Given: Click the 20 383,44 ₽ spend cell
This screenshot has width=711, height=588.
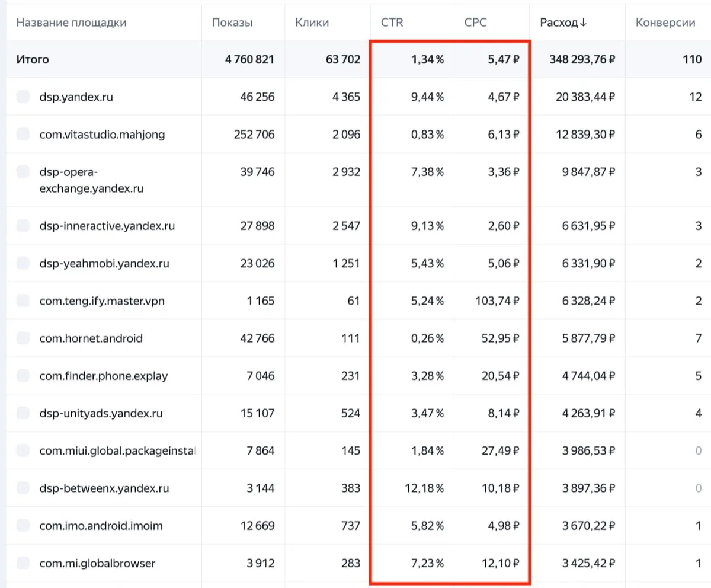Looking at the screenshot, I should tap(585, 97).
